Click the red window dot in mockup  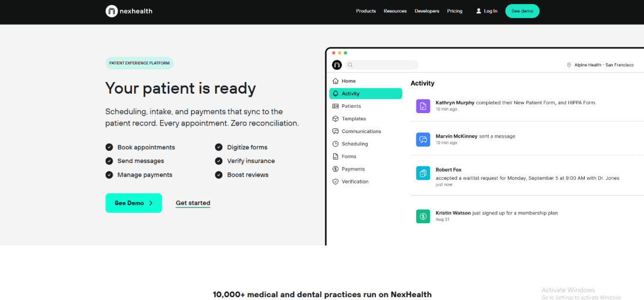(x=334, y=53)
